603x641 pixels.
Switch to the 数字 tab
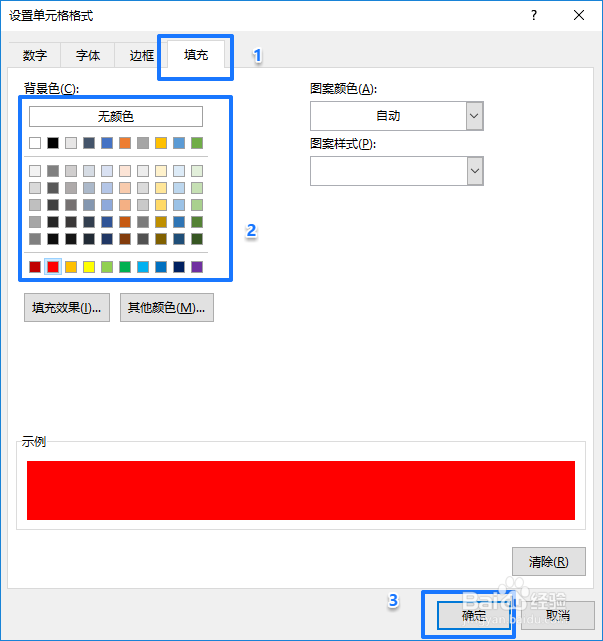pyautogui.click(x=35, y=55)
